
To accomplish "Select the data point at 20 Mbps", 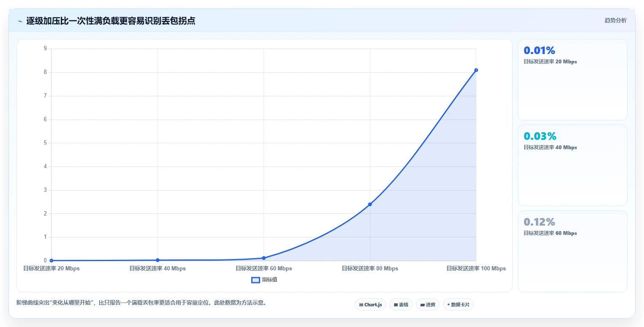I will tap(52, 260).
